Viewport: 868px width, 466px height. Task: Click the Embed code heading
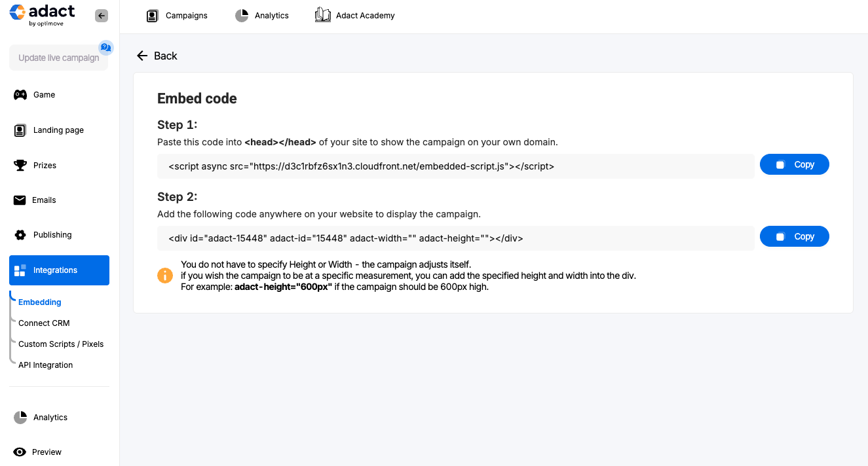pos(197,99)
